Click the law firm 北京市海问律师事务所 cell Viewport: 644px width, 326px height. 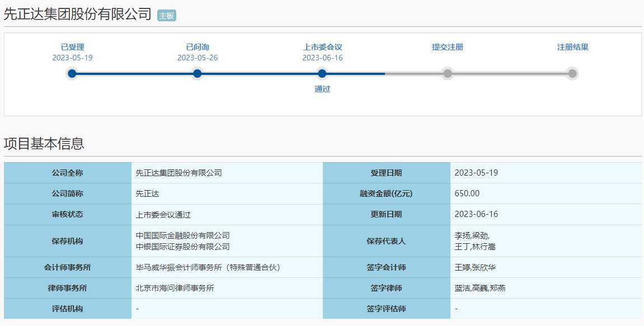(175, 289)
